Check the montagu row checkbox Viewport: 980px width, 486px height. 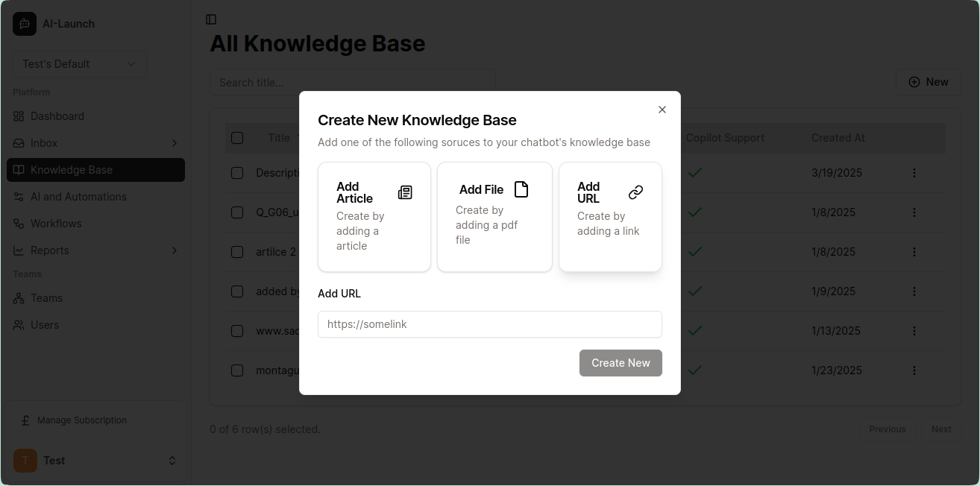(x=237, y=370)
